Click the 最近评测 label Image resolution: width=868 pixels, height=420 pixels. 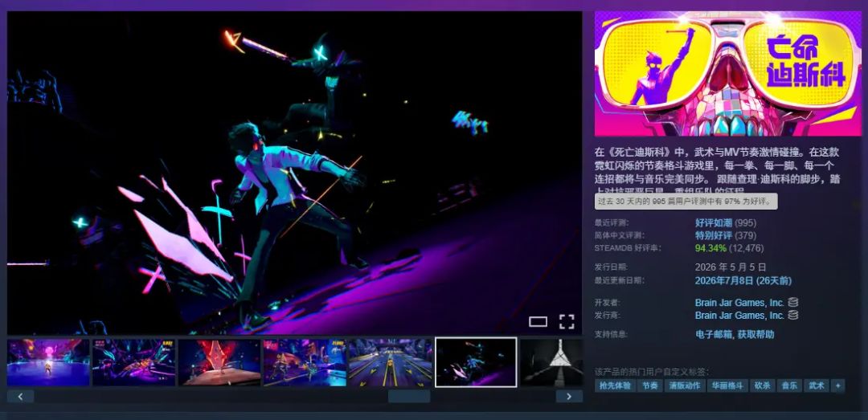click(x=612, y=222)
